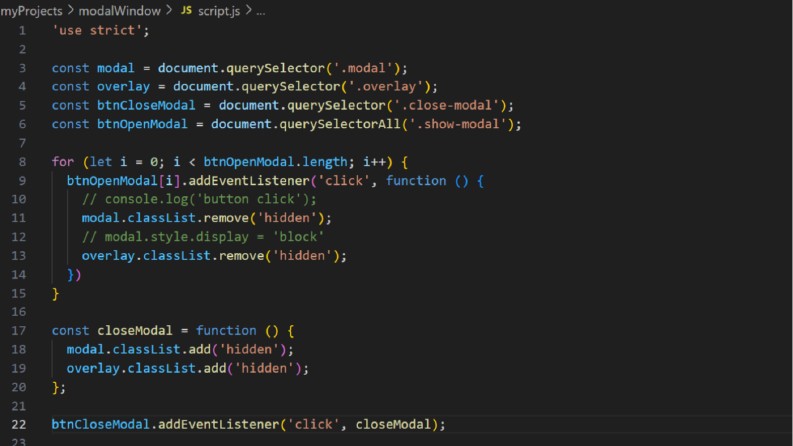Click querySelectorAll method on line 6
This screenshot has width=793, height=446.
340,124
